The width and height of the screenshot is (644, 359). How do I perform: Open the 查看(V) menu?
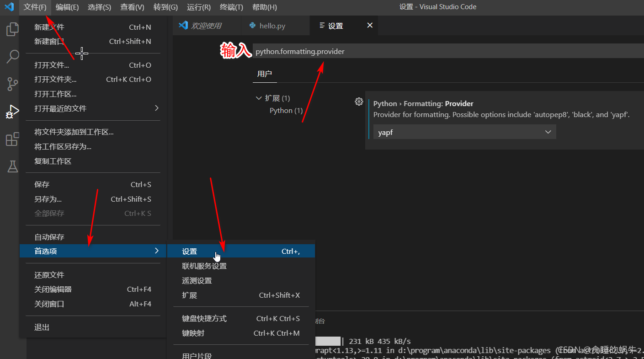132,7
